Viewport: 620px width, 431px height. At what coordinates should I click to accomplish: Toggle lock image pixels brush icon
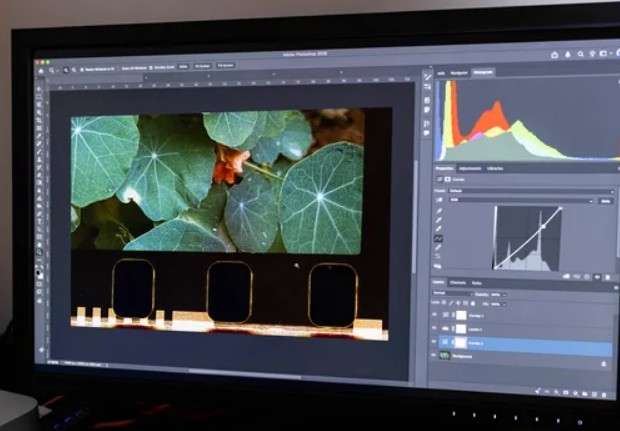[x=451, y=303]
